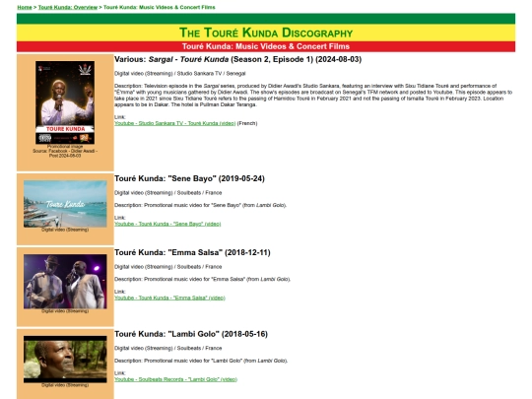
Task: Click the heading "The Touré Kunda Discography"
Action: (x=266, y=33)
